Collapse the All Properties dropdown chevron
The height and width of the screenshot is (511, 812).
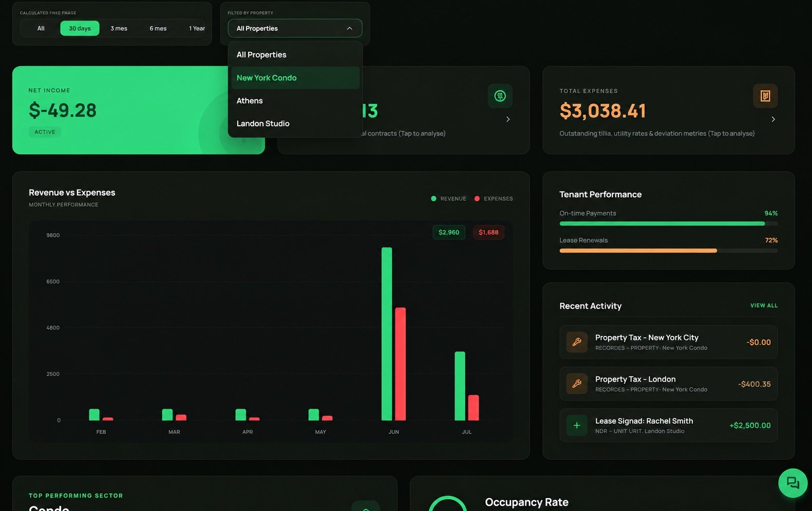click(349, 28)
